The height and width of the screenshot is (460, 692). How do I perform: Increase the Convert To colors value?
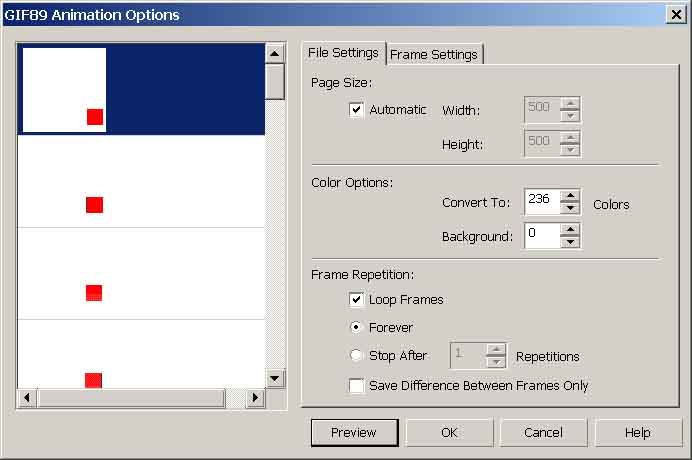[570, 196]
